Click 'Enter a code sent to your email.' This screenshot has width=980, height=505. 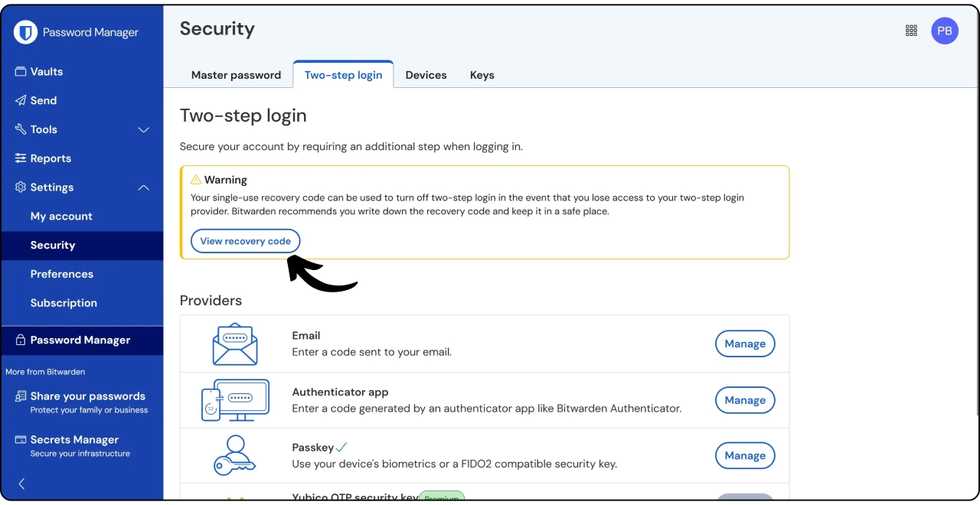[372, 353]
